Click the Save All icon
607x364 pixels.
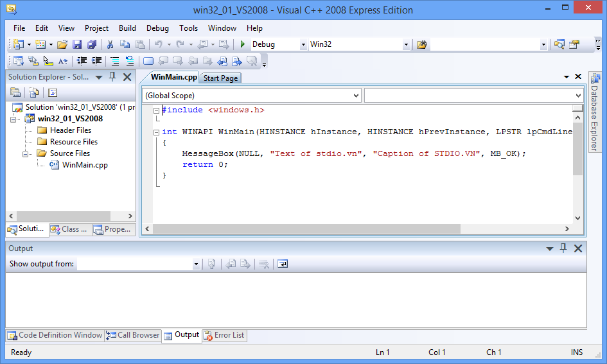click(92, 44)
